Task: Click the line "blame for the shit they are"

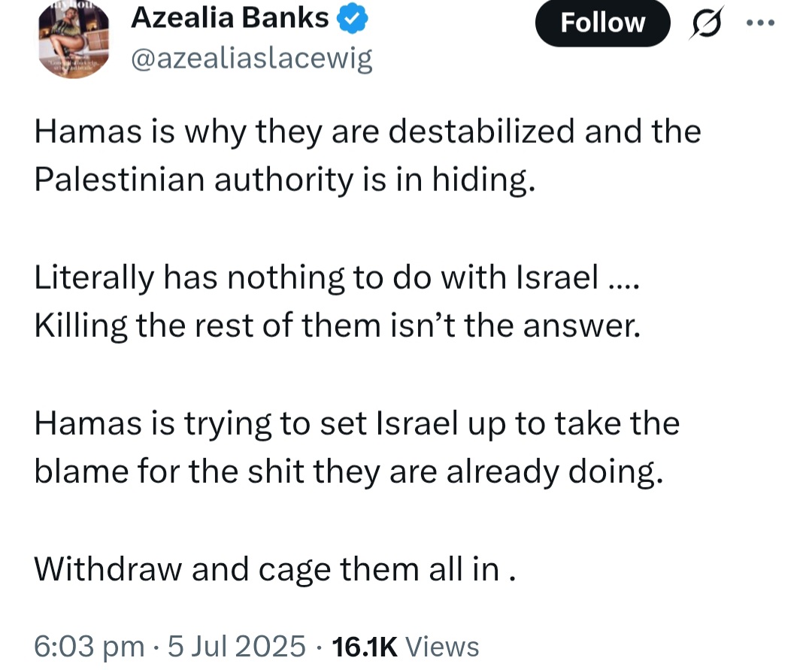Action: click(x=349, y=471)
